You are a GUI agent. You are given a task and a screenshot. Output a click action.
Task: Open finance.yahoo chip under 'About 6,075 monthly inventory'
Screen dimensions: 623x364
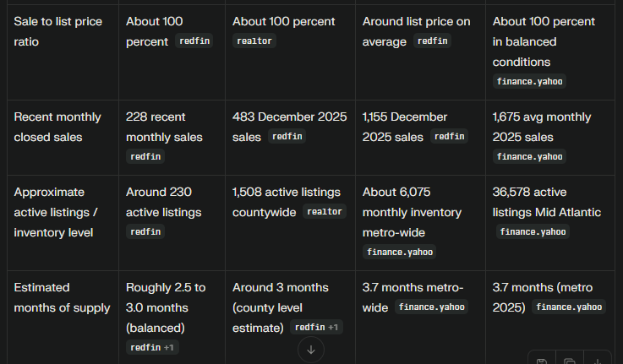click(x=400, y=252)
